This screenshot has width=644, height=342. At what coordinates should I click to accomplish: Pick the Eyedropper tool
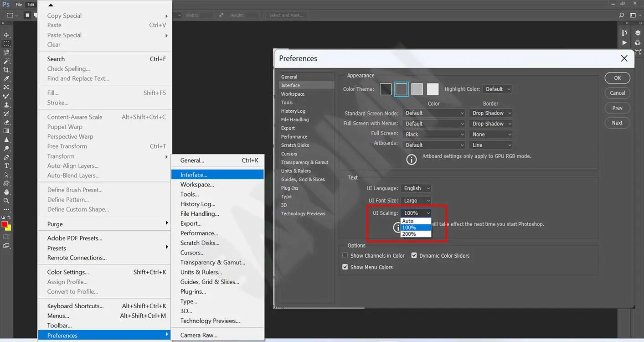tap(6, 79)
